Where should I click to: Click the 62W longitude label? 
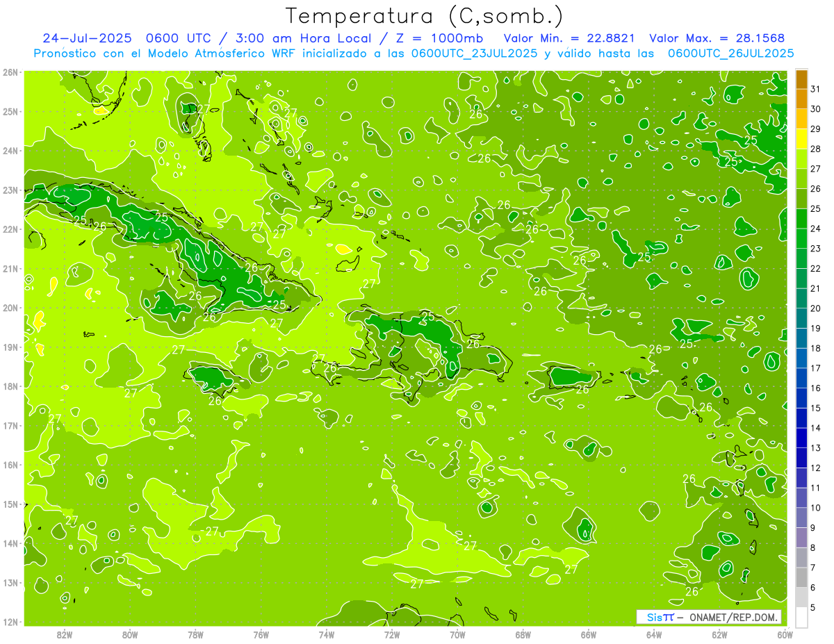(719, 634)
